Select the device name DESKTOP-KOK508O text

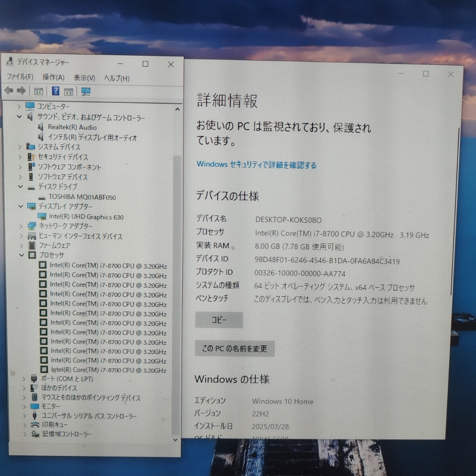tap(288, 220)
